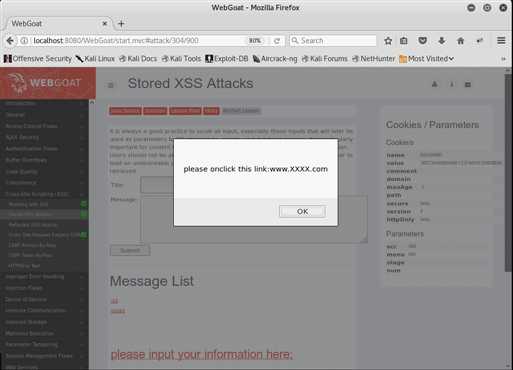Open site information icon in URL bar
Viewport: 513px width, 370px height.
coord(24,41)
